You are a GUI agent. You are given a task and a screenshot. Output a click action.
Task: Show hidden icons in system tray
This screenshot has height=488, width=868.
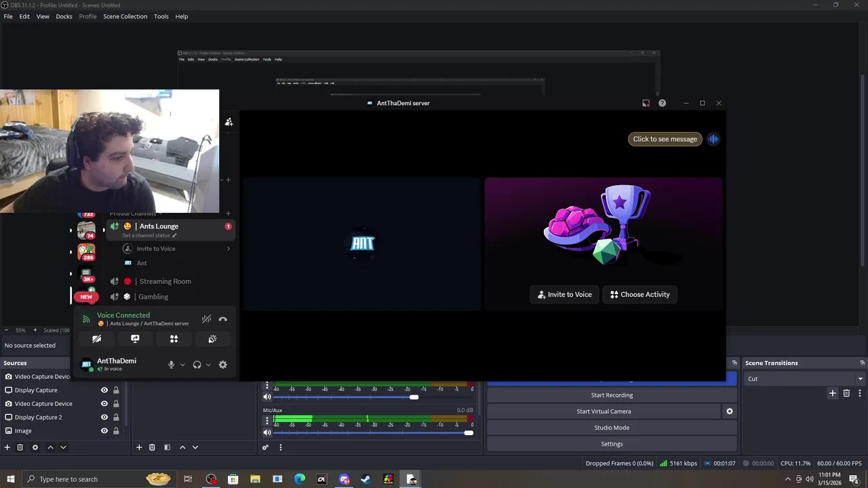788,479
